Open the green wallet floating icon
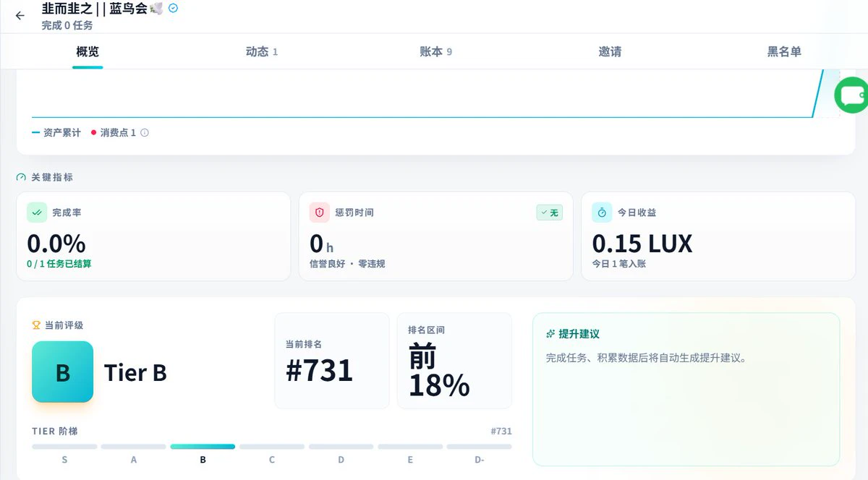Viewport: 868px width, 480px height. (x=851, y=95)
